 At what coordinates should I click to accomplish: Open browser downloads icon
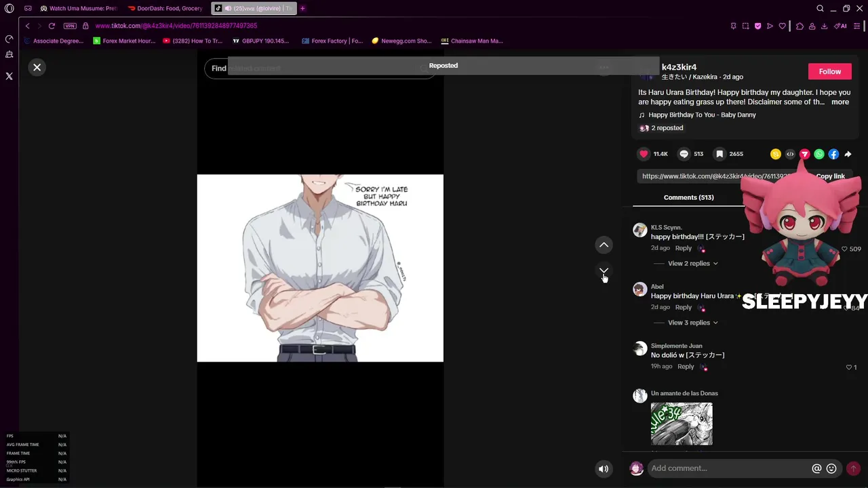pos(824,26)
